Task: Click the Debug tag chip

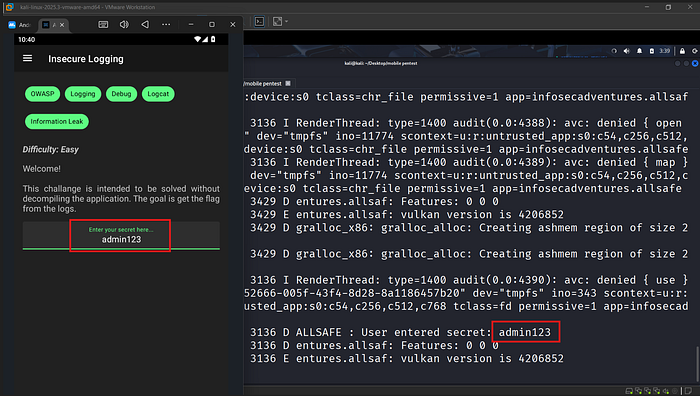Action: pyautogui.click(x=121, y=94)
